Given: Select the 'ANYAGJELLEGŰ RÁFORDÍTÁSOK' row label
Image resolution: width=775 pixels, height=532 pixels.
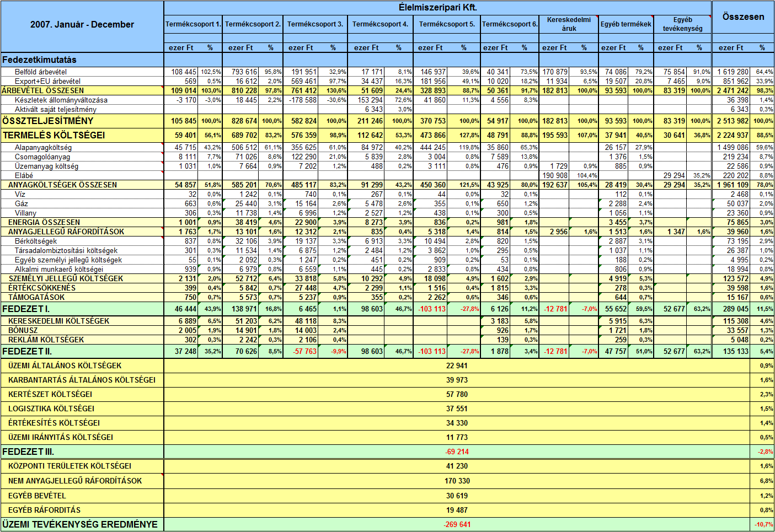Looking at the screenshot, I should [66, 232].
